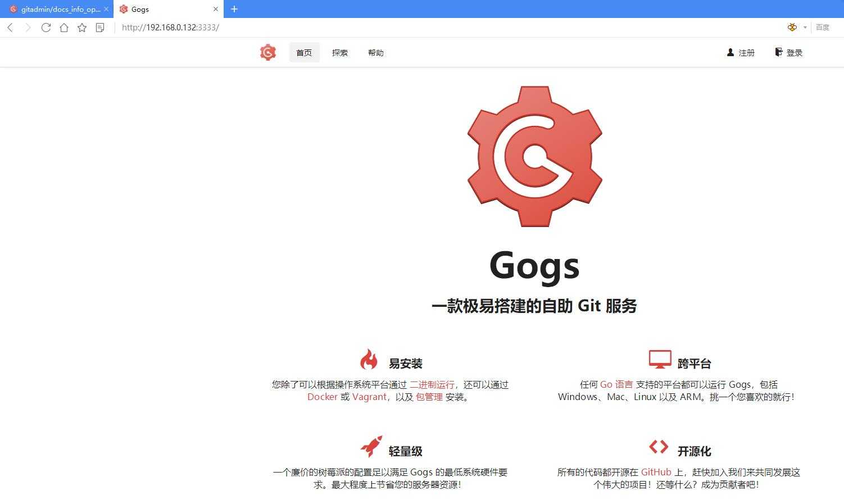Click the 易安装 heading
The height and width of the screenshot is (504, 844).
(x=405, y=364)
